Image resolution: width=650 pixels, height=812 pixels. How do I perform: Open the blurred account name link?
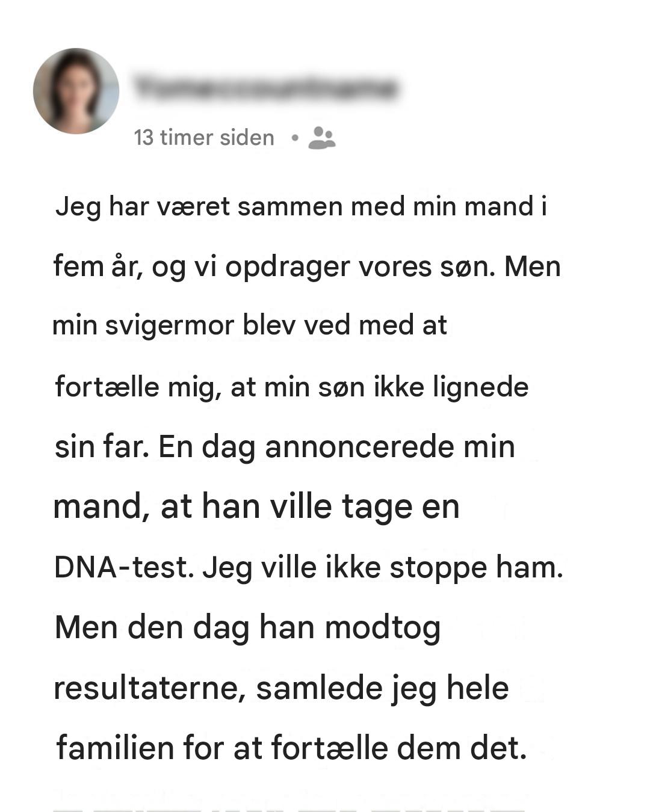tap(265, 88)
